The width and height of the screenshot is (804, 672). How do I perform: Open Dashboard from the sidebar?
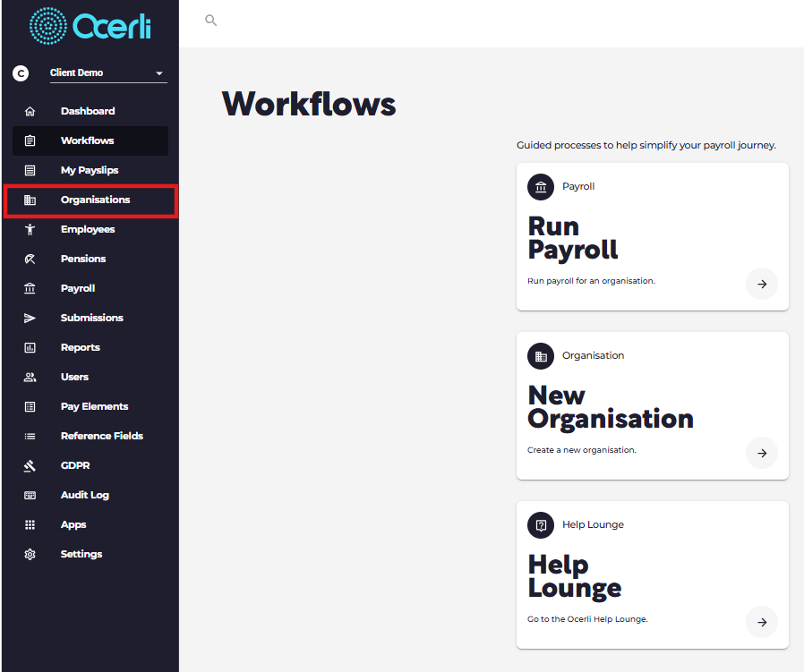coord(90,111)
